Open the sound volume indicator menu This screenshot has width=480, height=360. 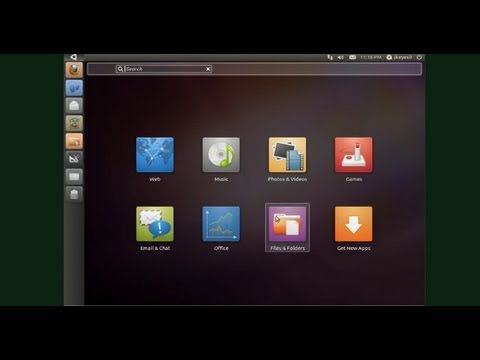point(340,57)
